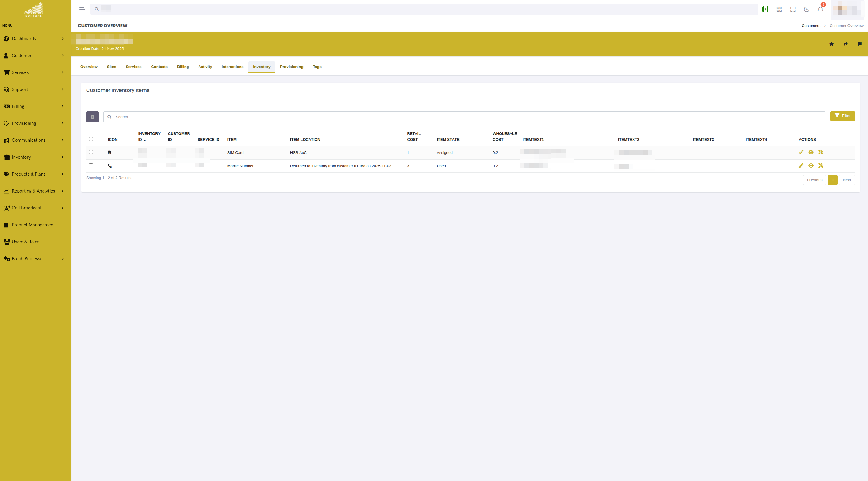This screenshot has height=481, width=868.
Task: Click the Filter button above the table
Action: tap(842, 116)
